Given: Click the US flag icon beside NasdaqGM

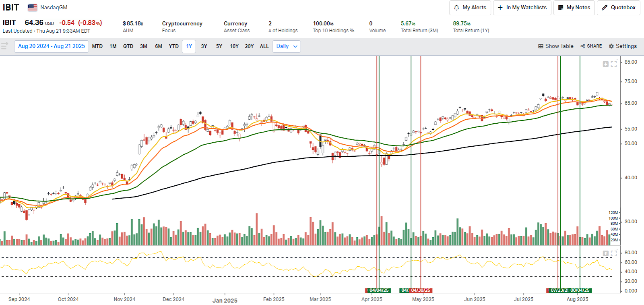Looking at the screenshot, I should [33, 8].
